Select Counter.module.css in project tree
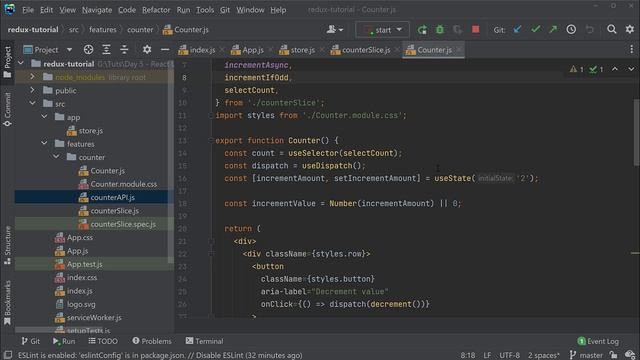This screenshot has height=360, width=640. [94, 184]
